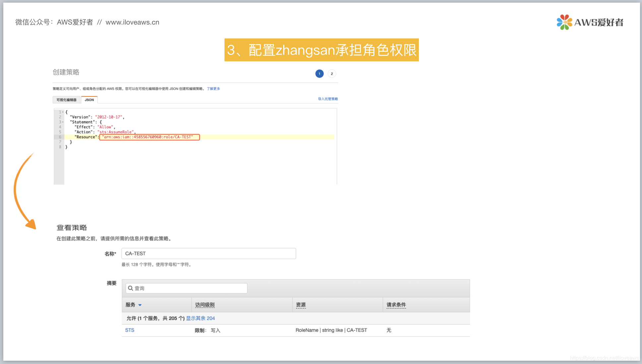Click the RoleName string like CA-TEST cell
Screen dimensions: 642x364
click(331, 330)
